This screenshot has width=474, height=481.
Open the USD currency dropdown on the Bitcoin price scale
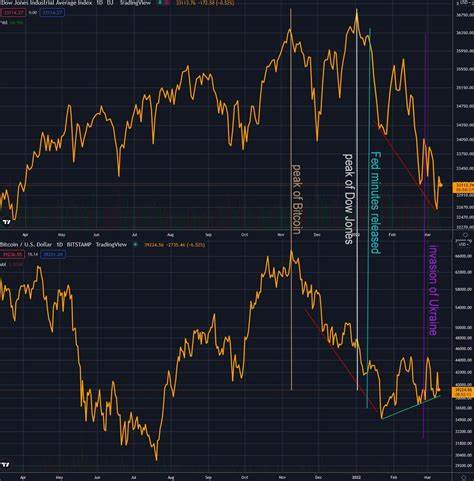pos(463,244)
